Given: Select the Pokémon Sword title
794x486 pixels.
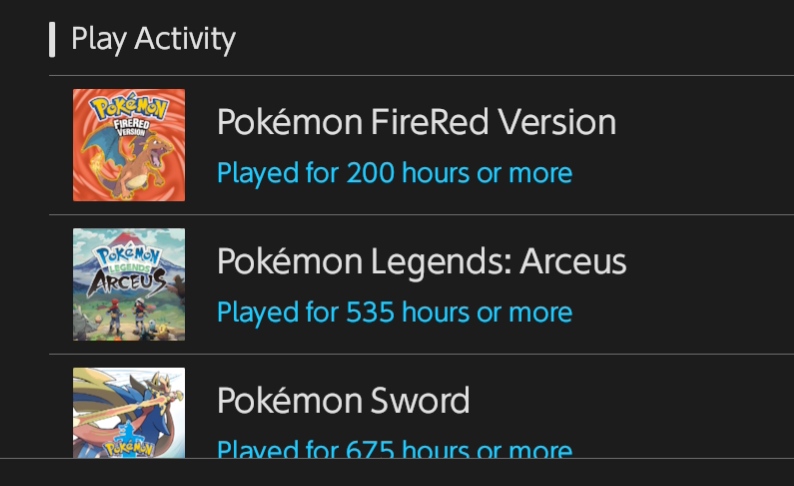Looking at the screenshot, I should [343, 400].
